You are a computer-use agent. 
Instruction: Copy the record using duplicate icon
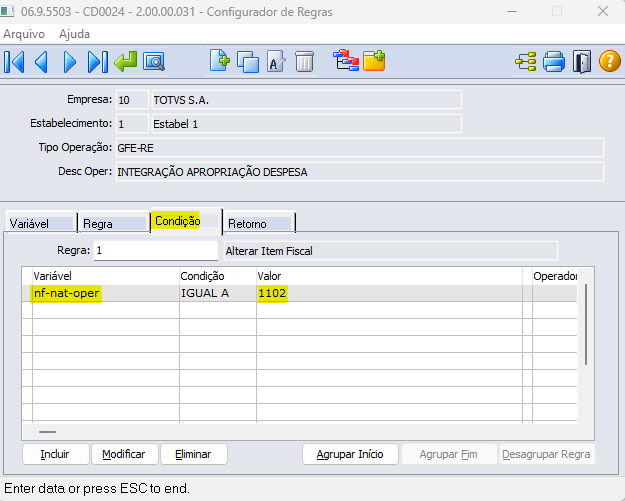point(248,62)
